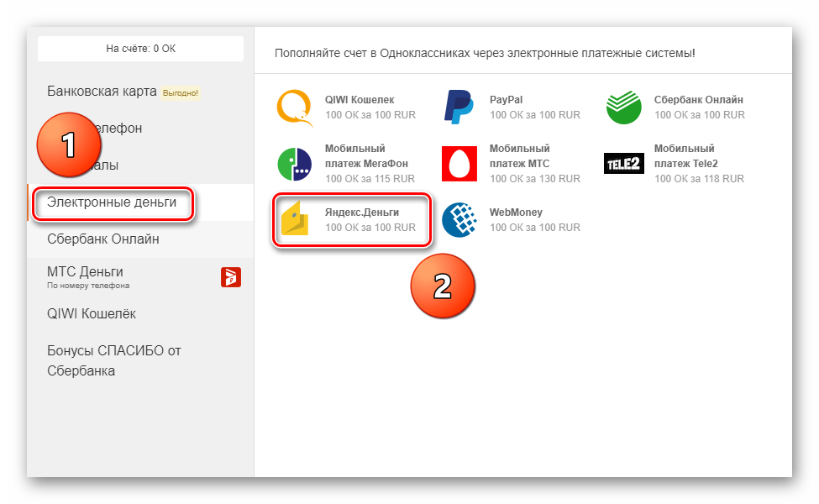Select Электронные деньги in the sidebar
819x504 pixels.
(112, 202)
